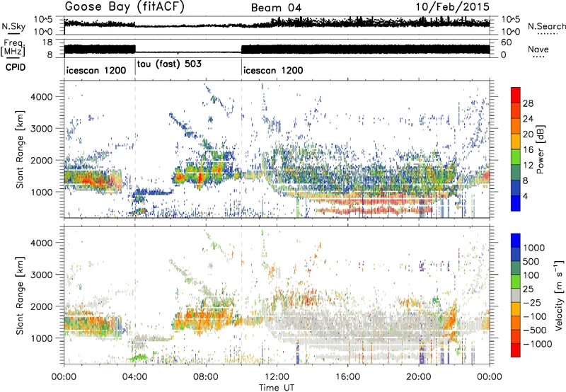
Task: Click the 3000 tick label in power panel
Action: [41, 129]
